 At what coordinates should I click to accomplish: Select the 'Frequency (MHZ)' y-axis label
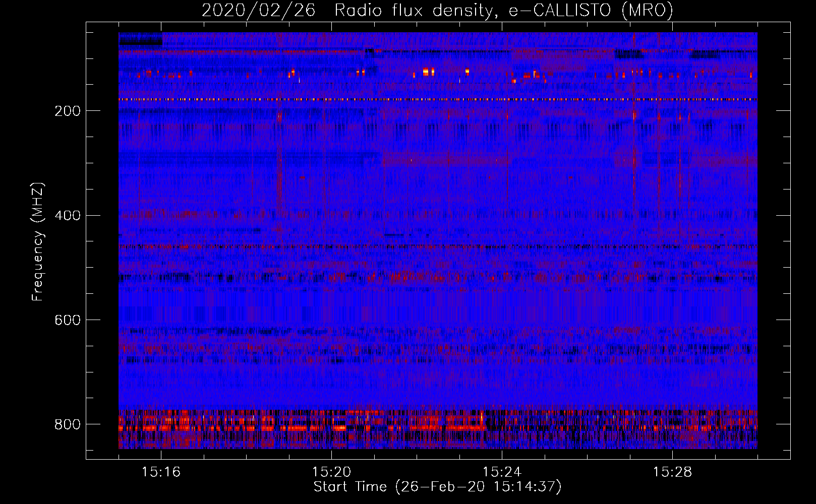pyautogui.click(x=38, y=241)
